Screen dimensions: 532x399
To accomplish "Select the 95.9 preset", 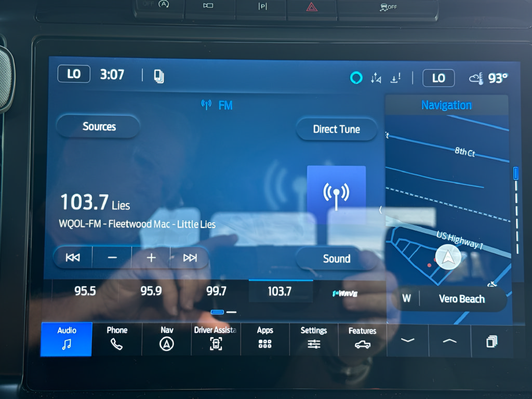I will click(151, 291).
